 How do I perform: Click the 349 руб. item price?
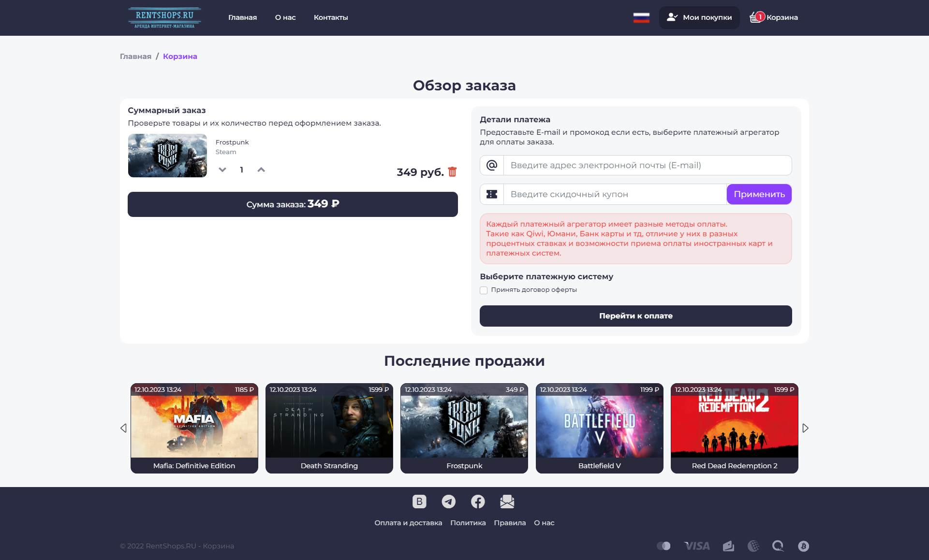420,172
